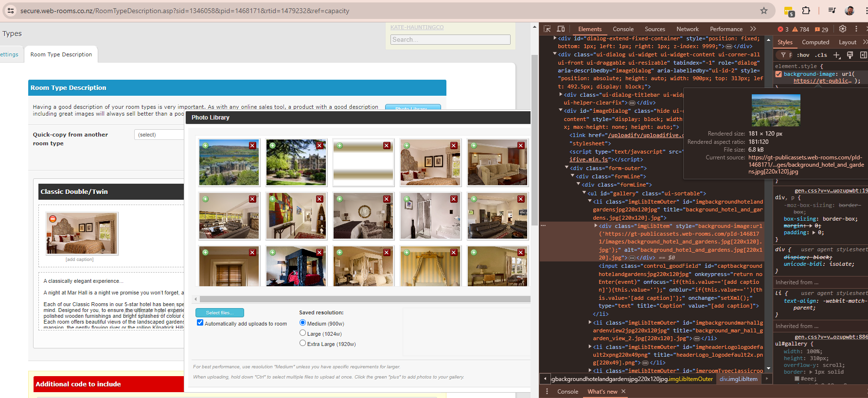Open the DevTools three-dot customize menu
This screenshot has width=868, height=398.
(856, 29)
